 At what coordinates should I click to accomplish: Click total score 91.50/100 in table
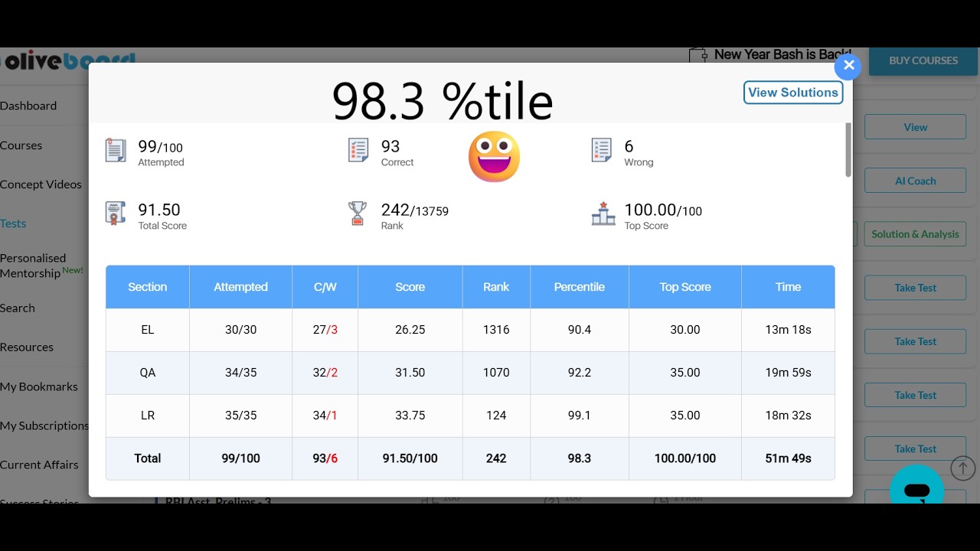[x=410, y=458]
